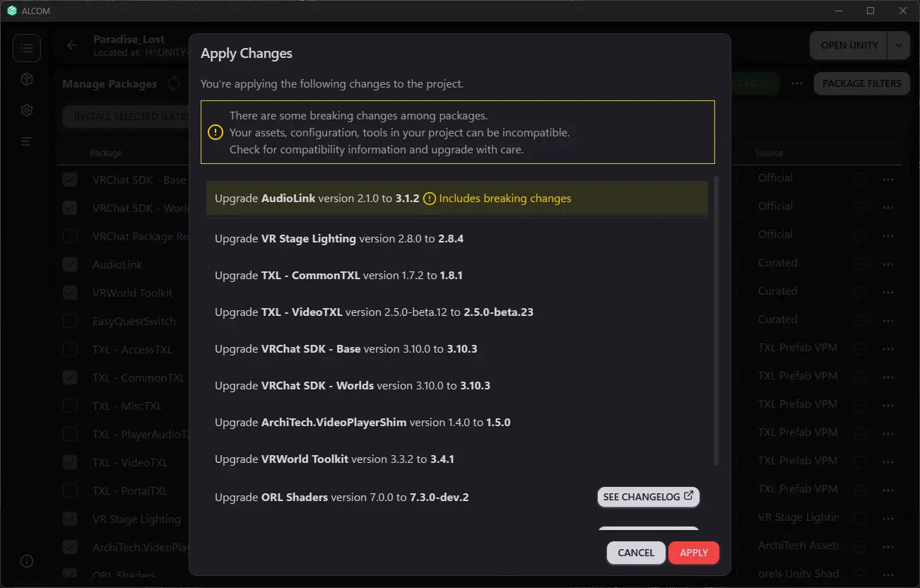Viewport: 920px width, 588px height.
Task: Open more options for AudioLink row
Action: (x=888, y=264)
